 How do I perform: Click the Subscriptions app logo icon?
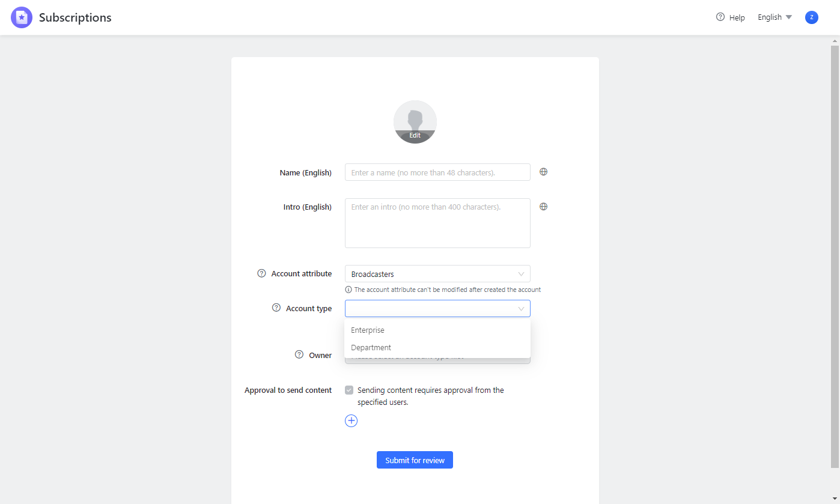pyautogui.click(x=21, y=17)
